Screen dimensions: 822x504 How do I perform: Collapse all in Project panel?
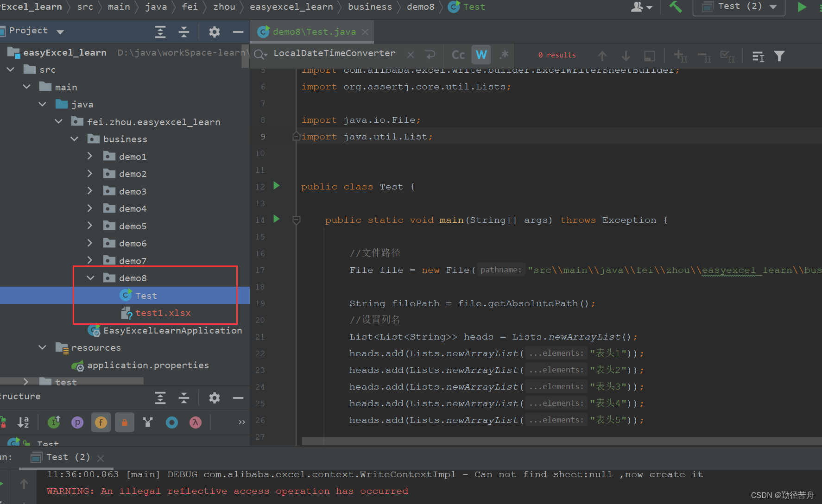point(184,31)
